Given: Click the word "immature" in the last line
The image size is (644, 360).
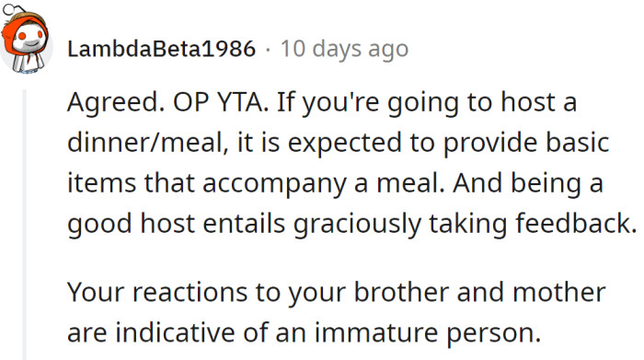Looking at the screenshot, I should (x=376, y=332).
